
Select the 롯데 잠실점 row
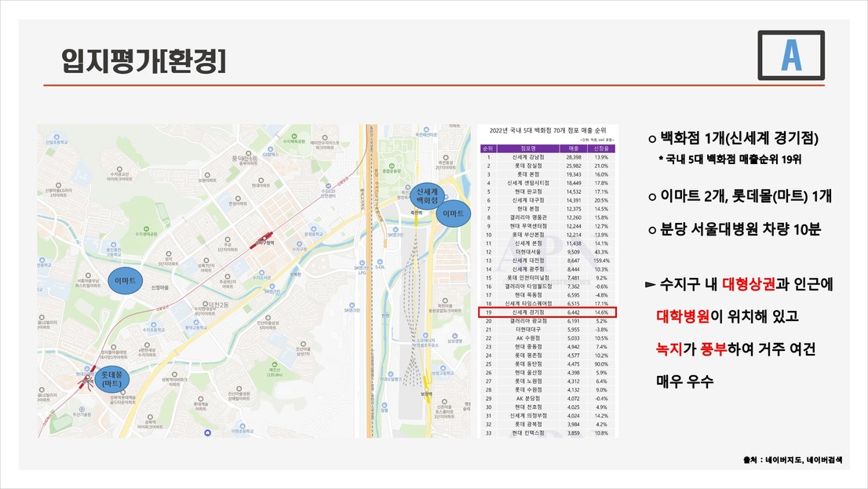(548, 166)
